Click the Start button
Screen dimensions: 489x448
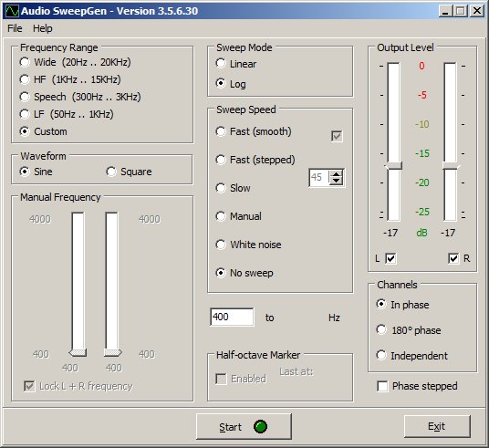[x=244, y=426]
